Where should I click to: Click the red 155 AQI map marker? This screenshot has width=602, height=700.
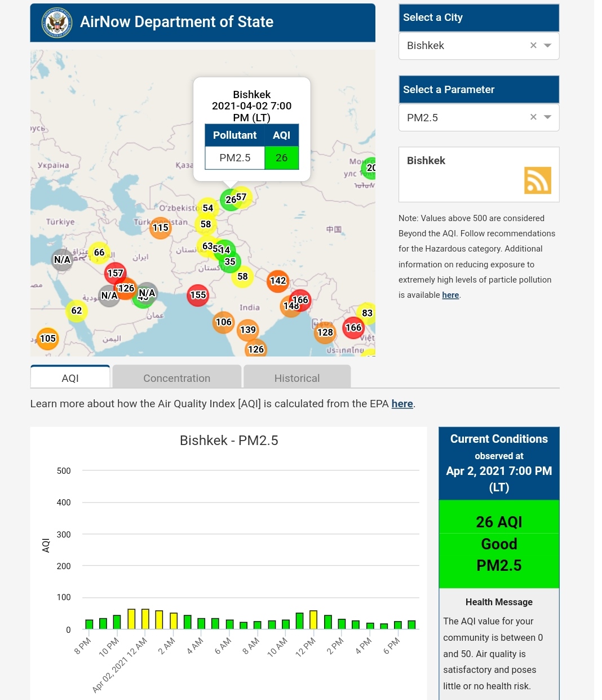(198, 295)
